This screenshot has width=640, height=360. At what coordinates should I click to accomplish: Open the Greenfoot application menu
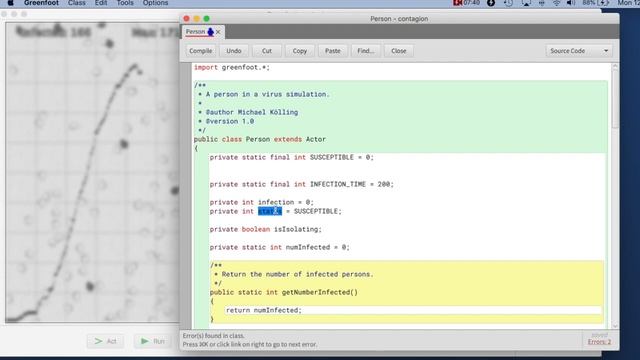click(x=41, y=3)
